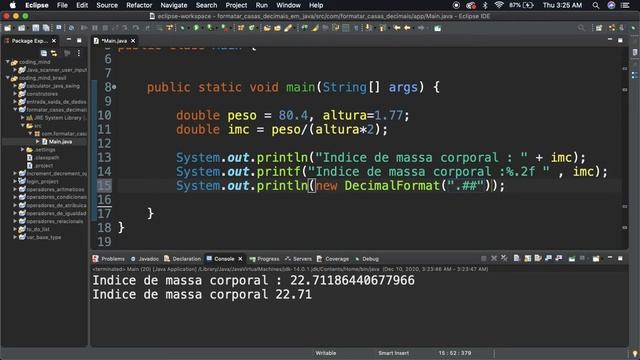
Task: Click the green Run button in the toolbar
Action: (x=196, y=28)
